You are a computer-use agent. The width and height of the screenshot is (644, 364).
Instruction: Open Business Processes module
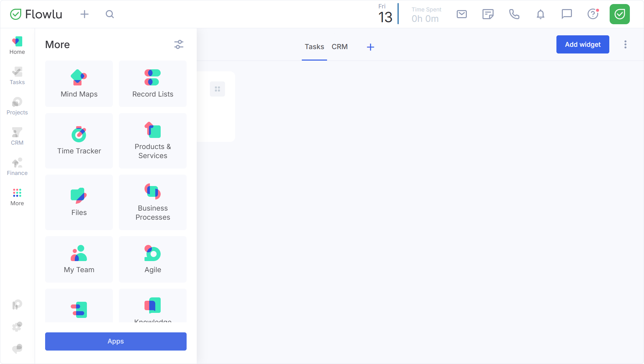(153, 202)
